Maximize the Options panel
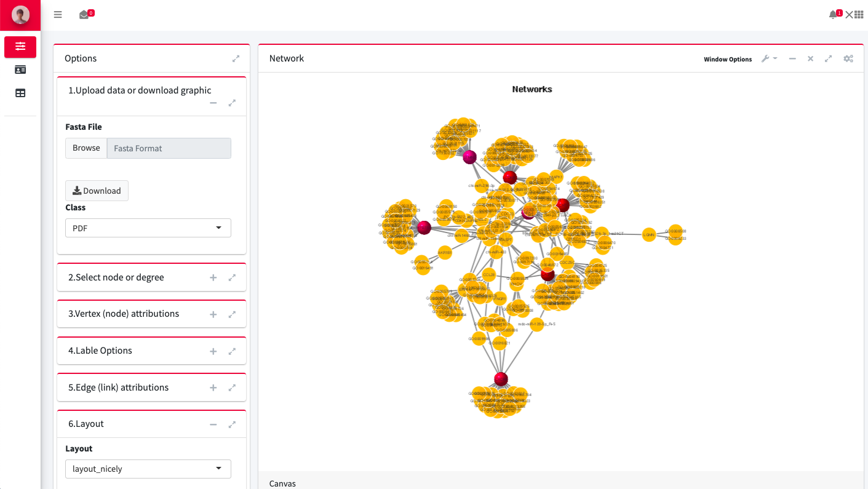The image size is (868, 489). coord(236,59)
